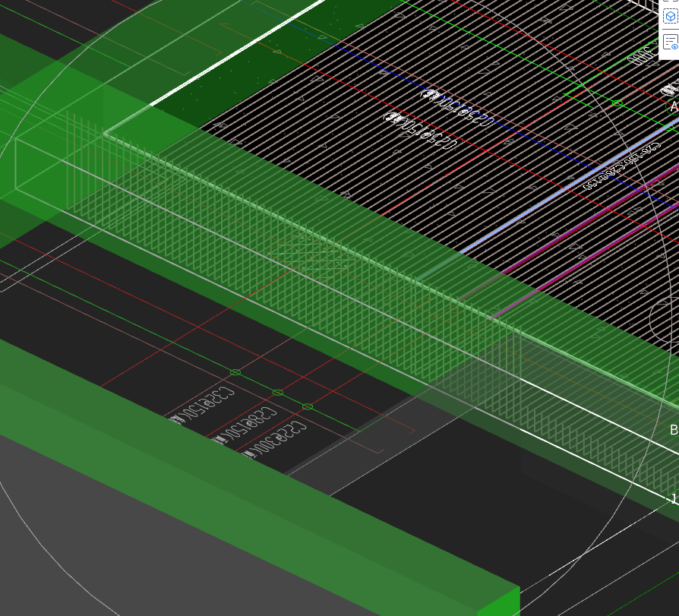Select the axis bubble labeled B
The width and height of the screenshot is (679, 616).
coord(672,430)
